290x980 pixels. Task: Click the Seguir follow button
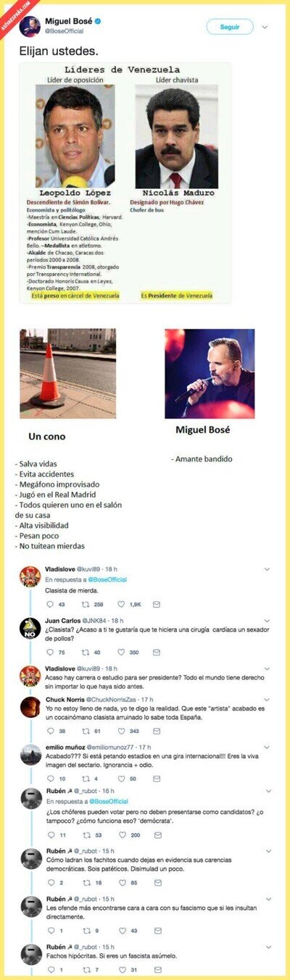pos(230,27)
